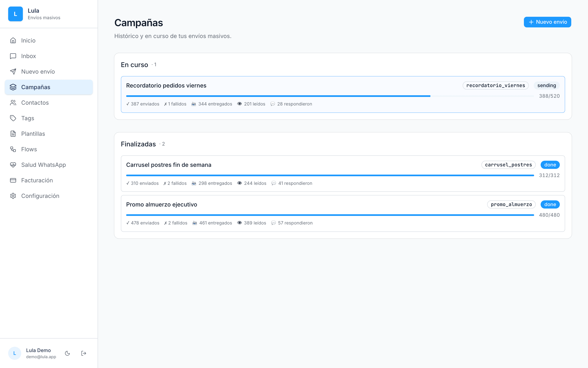This screenshot has height=368, width=588.
Task: Click the Lula logo avatar in the sidebar header
Action: [15, 14]
